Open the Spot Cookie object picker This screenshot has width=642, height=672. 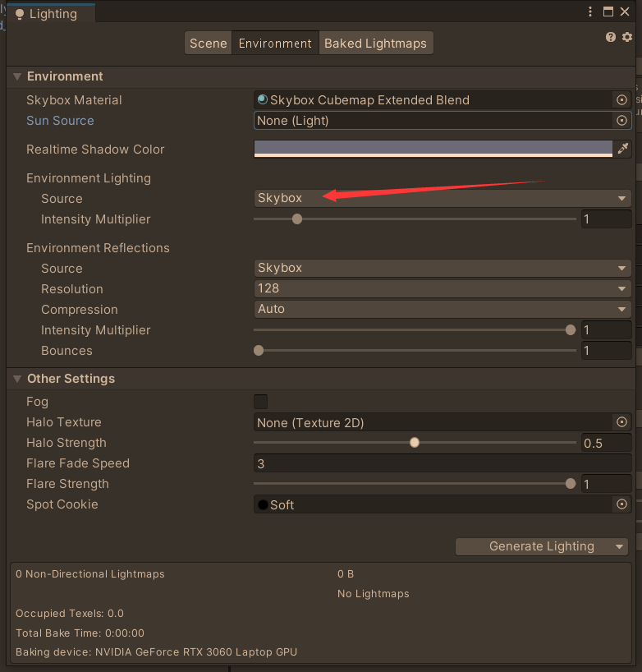(x=621, y=504)
